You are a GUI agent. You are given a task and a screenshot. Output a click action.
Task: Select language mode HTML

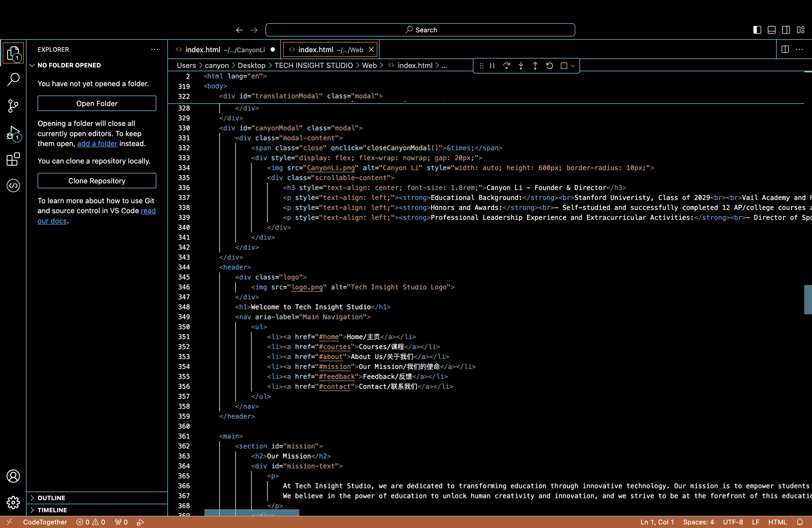[777, 522]
